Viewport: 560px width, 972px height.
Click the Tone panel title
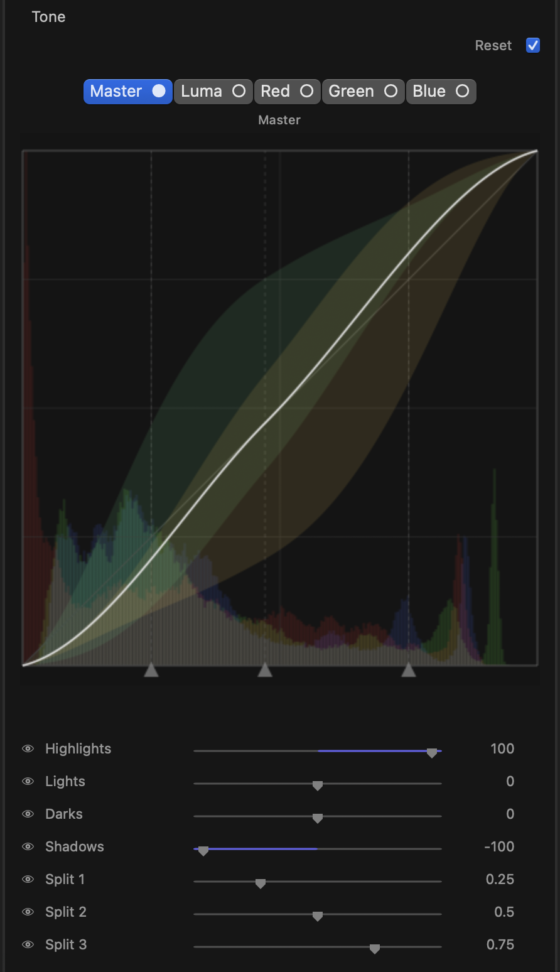tap(48, 17)
